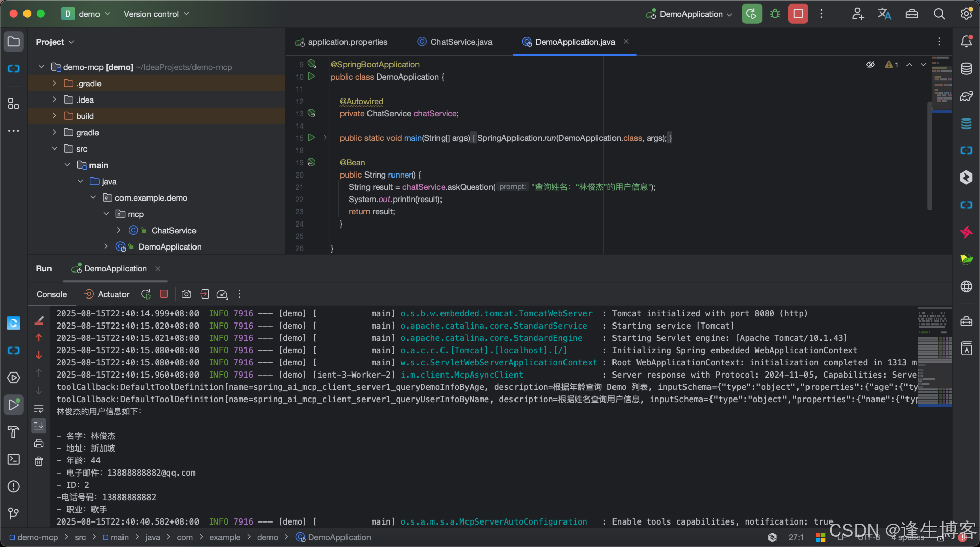Stop the running application from top toolbar

pos(798,14)
